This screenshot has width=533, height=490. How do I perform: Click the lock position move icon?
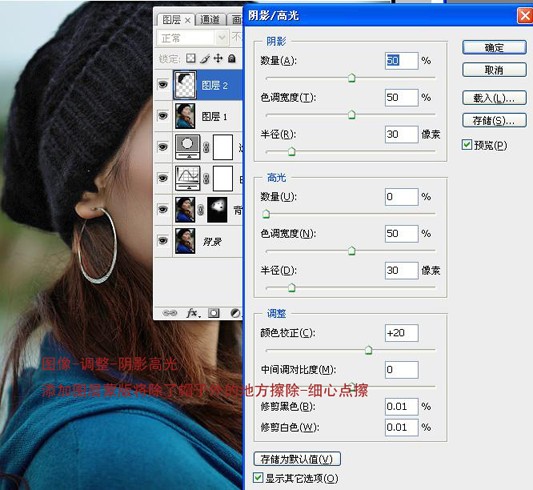coord(218,58)
